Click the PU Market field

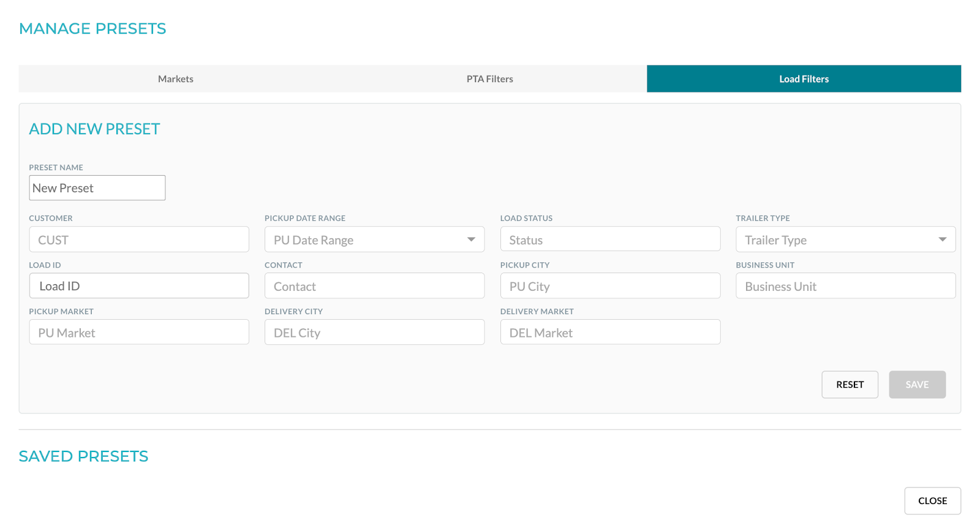[x=139, y=332]
